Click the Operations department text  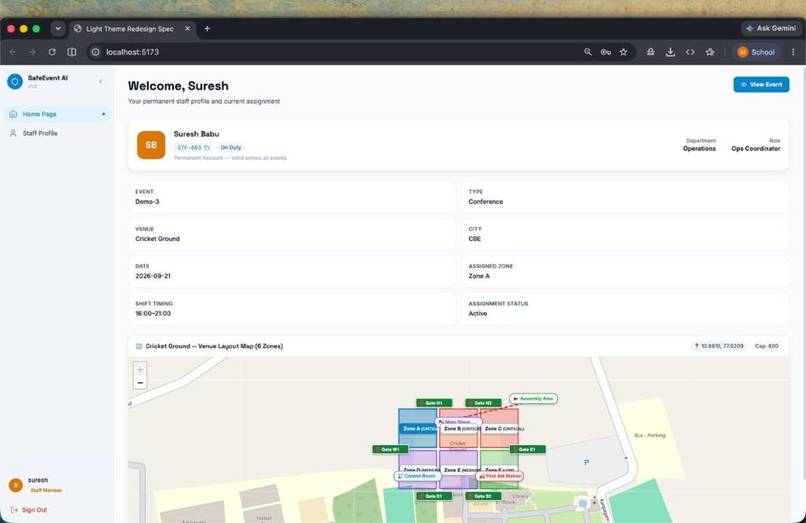[x=699, y=149]
